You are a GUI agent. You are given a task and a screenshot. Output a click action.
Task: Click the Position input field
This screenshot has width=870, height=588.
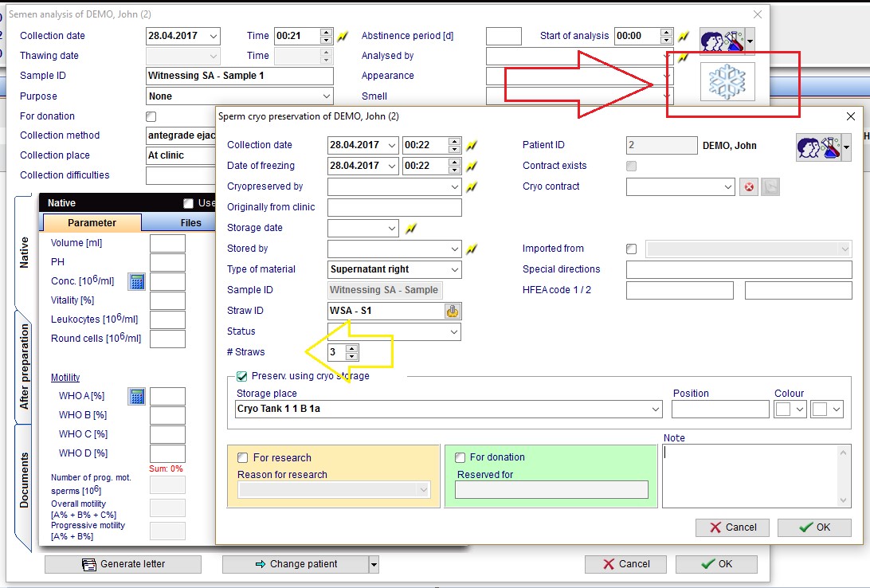tap(720, 410)
